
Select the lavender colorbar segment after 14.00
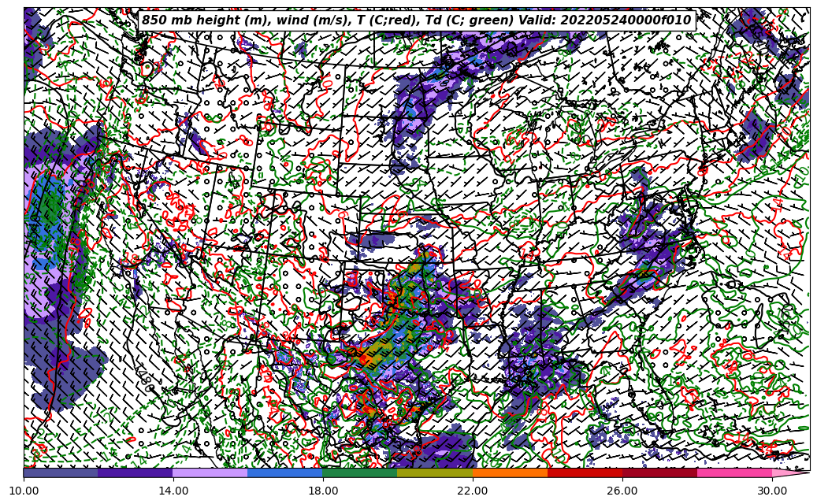coord(210,473)
